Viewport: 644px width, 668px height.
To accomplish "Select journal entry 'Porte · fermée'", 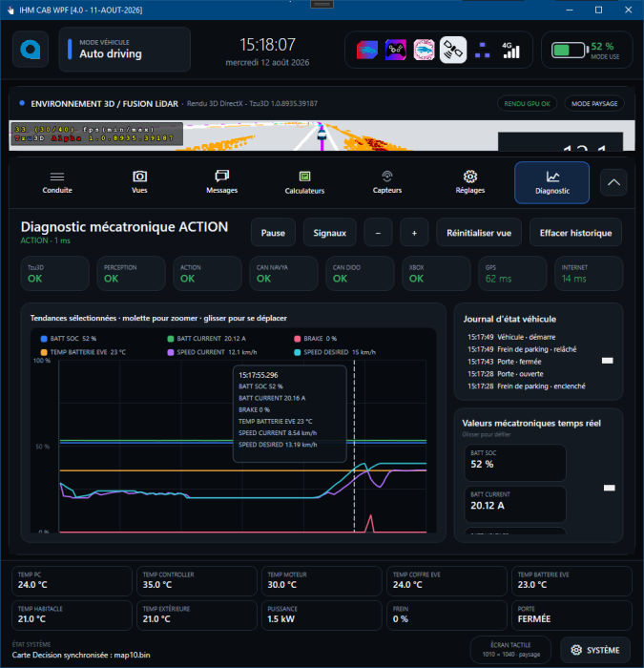I will 505,362.
